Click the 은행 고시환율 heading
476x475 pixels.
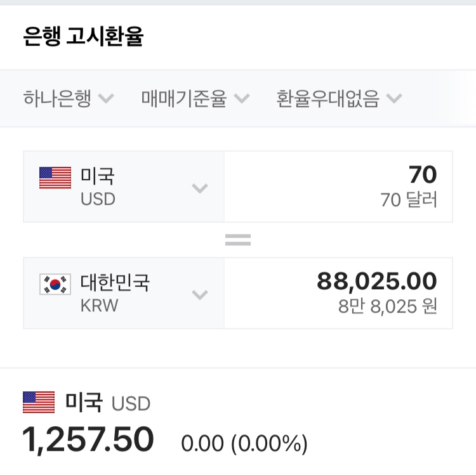tap(83, 36)
